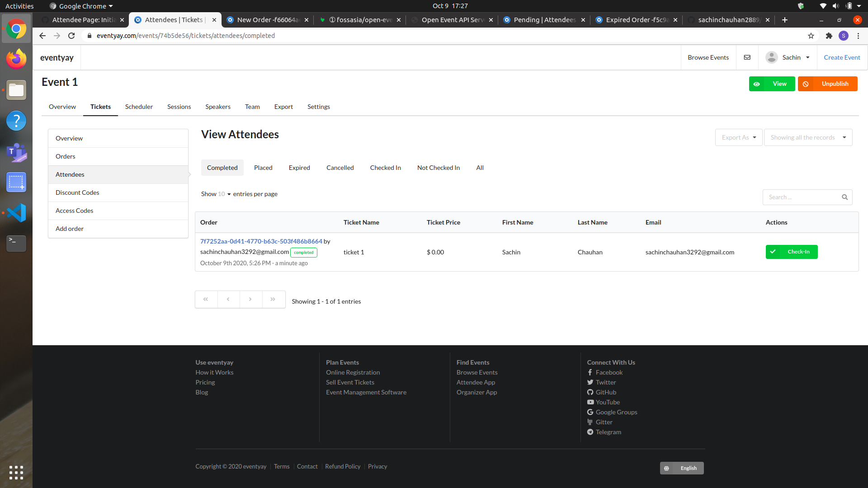Select Orders in the sidebar
Image resolution: width=868 pixels, height=488 pixels.
(118, 156)
